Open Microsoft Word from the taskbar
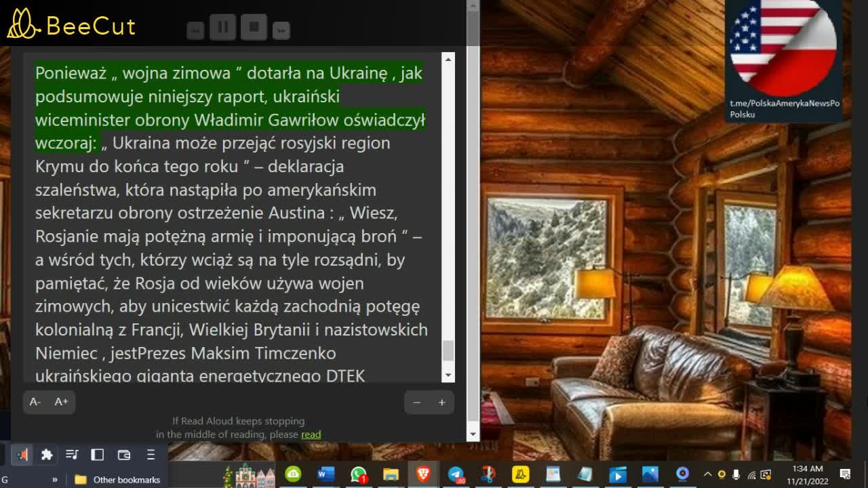This screenshot has width=868, height=488. click(326, 474)
